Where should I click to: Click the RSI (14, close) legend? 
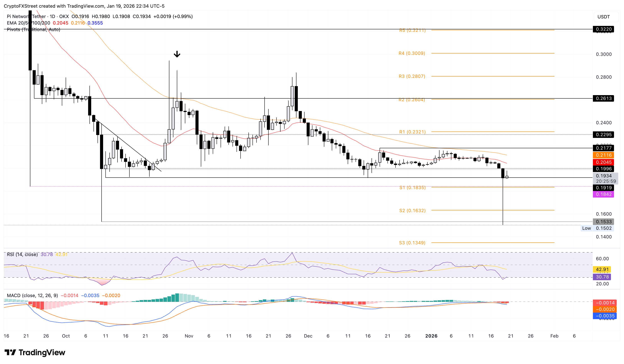point(22,254)
